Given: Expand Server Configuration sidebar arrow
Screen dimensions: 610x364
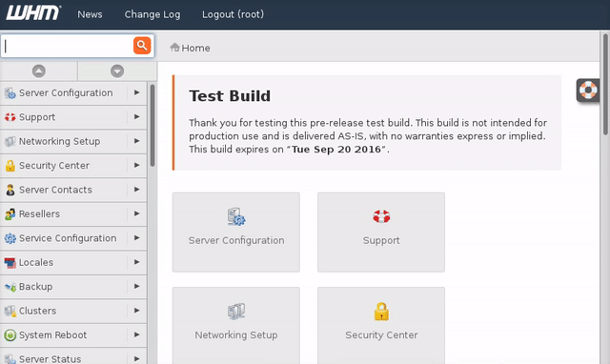Looking at the screenshot, I should coord(136,92).
